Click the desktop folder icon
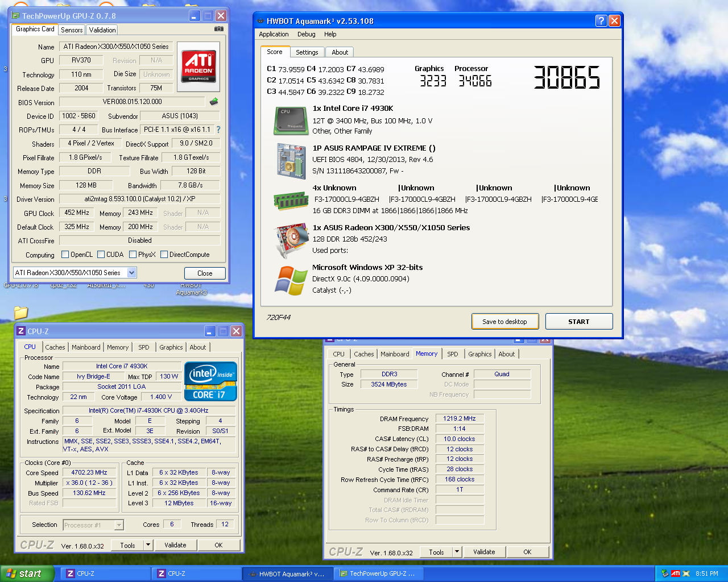This screenshot has width=728, height=582. click(21, 312)
